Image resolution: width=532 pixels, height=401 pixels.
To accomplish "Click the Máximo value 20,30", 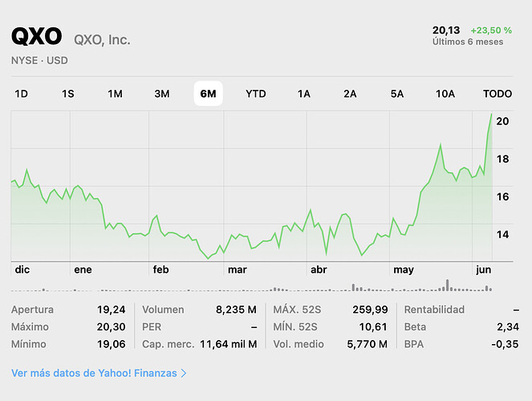I will click(x=112, y=326).
